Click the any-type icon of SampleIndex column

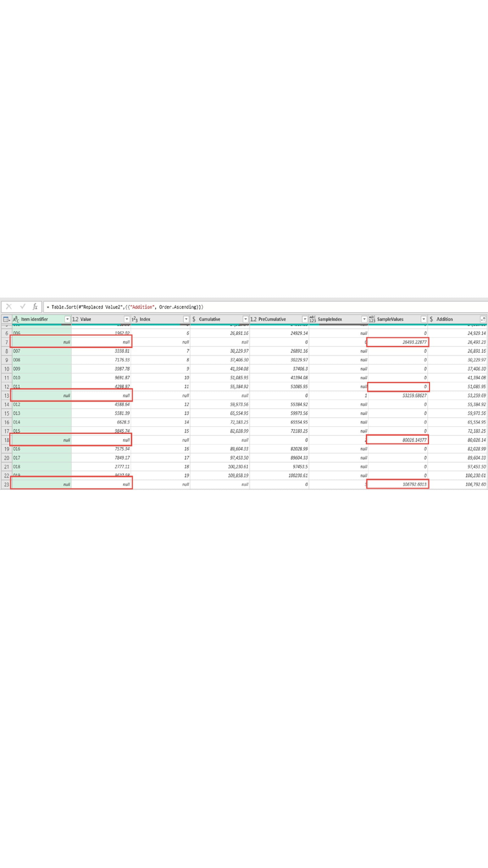pos(313,319)
